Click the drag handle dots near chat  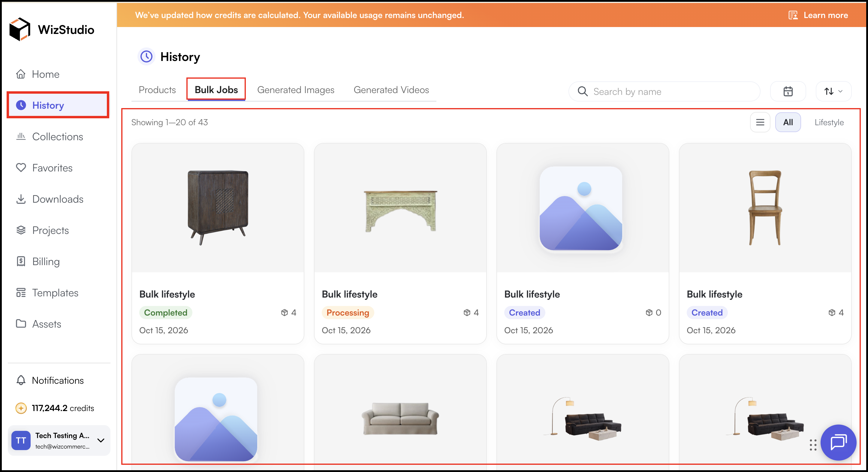point(813,445)
